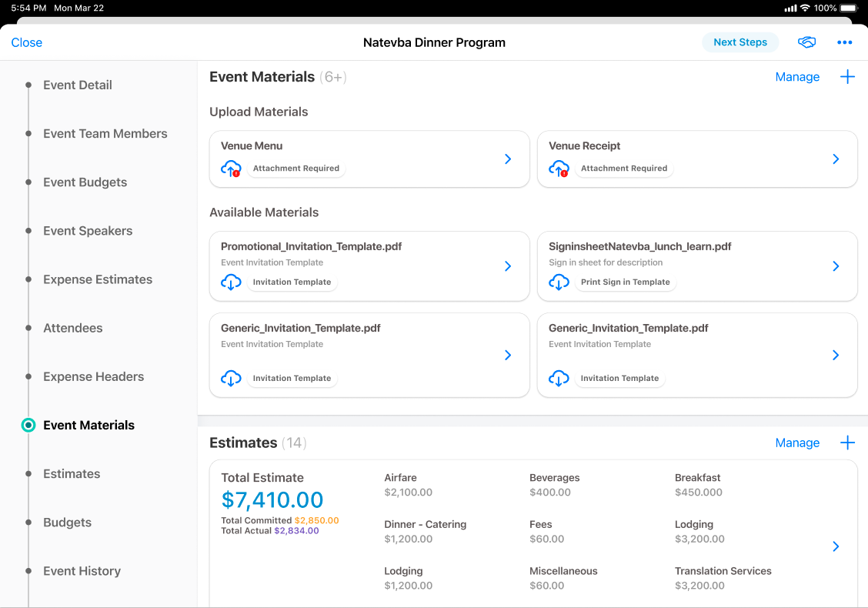Click Manage link for Event Materials
Viewport: 868px width, 608px height.
pos(797,77)
